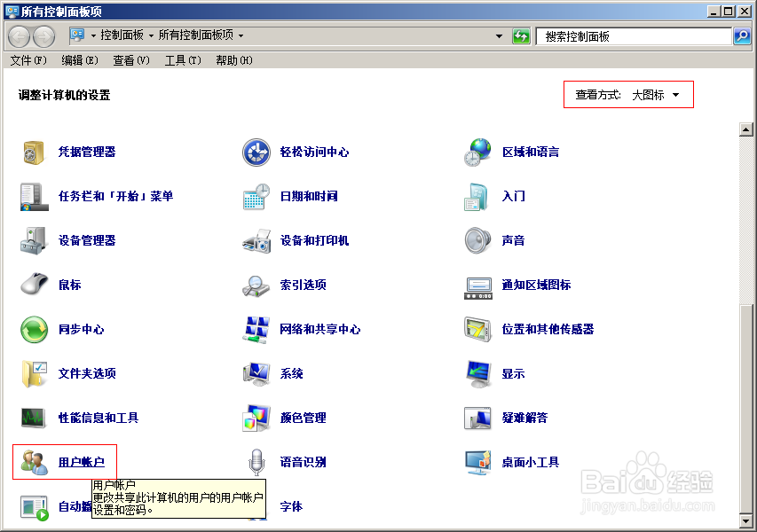Click the scrollbar down arrow
This screenshot has width=757, height=532.
[745, 520]
